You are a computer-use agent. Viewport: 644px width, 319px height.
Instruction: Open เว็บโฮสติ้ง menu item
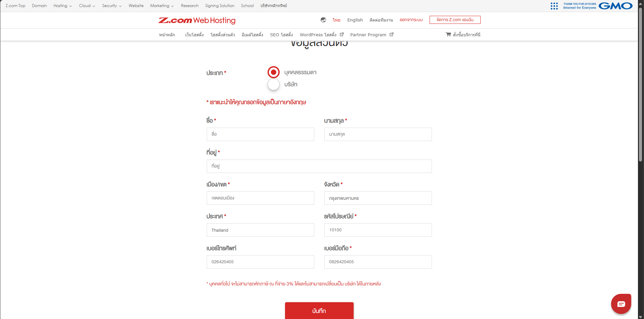pos(194,35)
